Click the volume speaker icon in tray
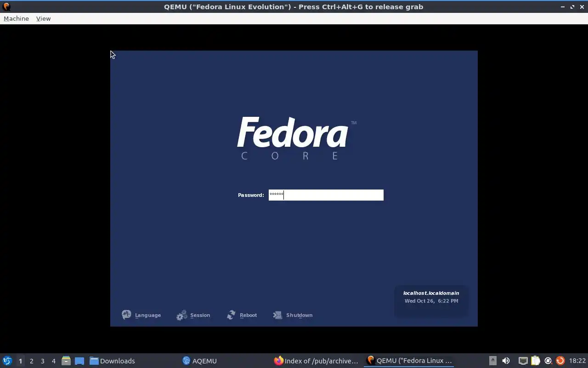The image size is (588, 368). [x=506, y=361]
